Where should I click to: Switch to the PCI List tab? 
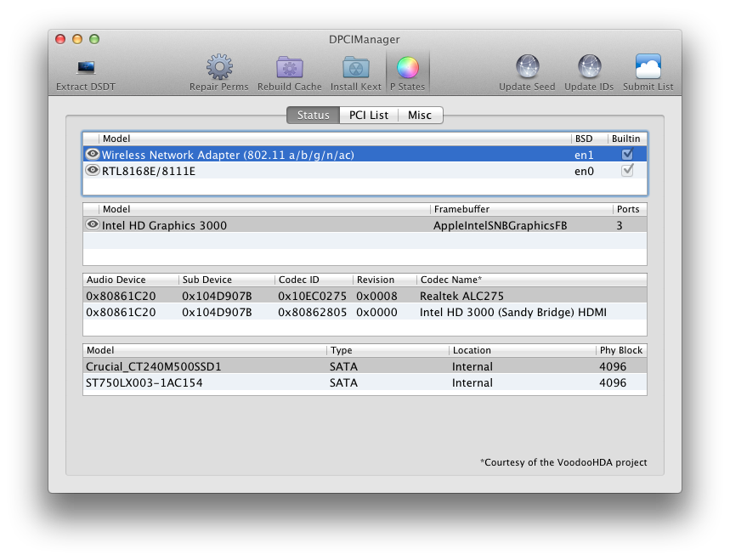point(369,116)
